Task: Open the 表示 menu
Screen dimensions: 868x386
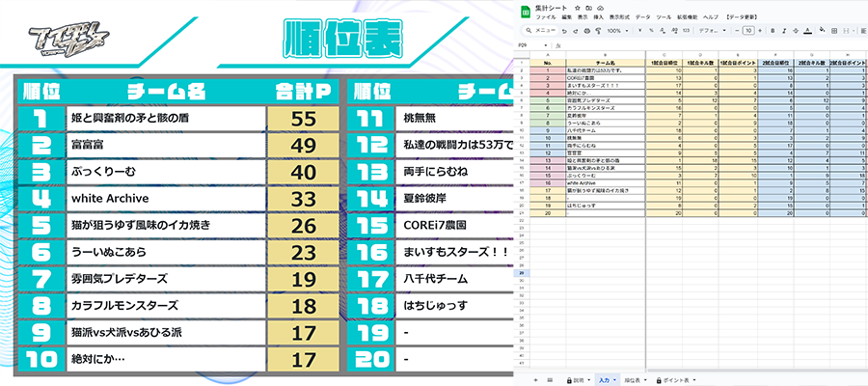Action: (x=583, y=17)
